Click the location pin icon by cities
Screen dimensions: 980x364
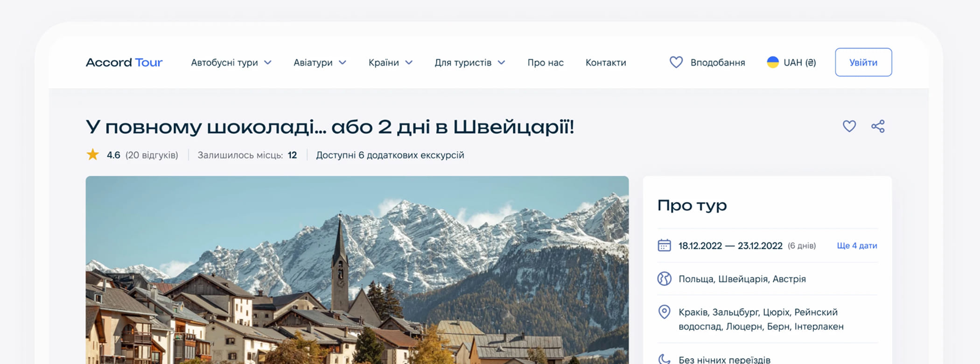point(664,312)
